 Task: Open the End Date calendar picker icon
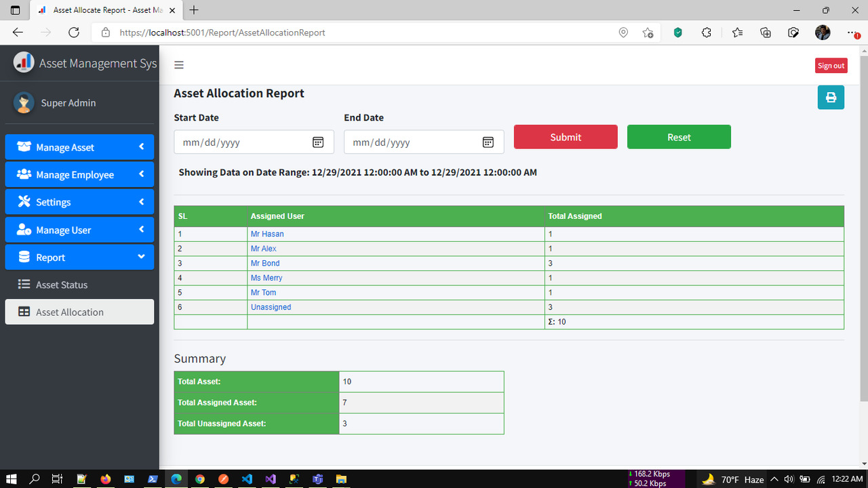tap(488, 142)
